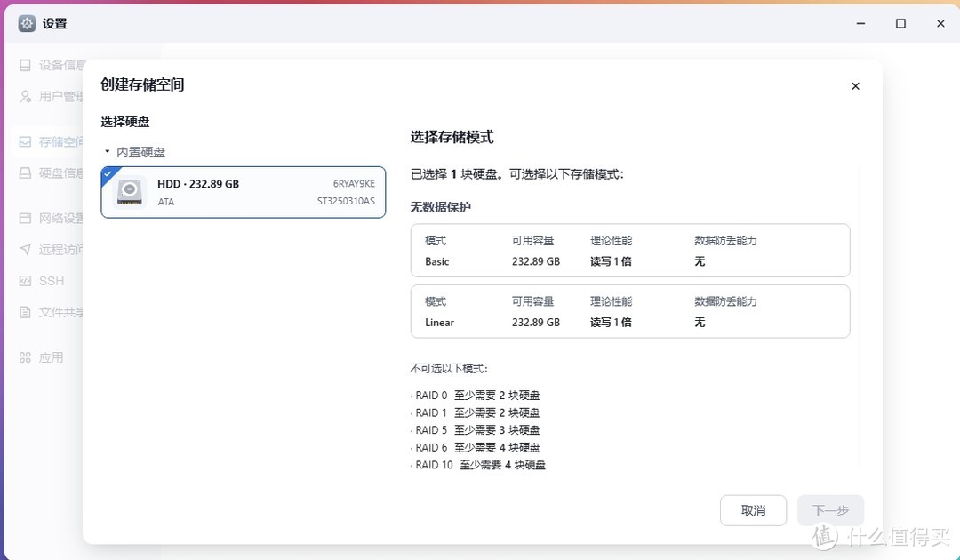Toggle selection of disk ST3250310AS
The height and width of the screenshot is (560, 960).
tap(242, 192)
